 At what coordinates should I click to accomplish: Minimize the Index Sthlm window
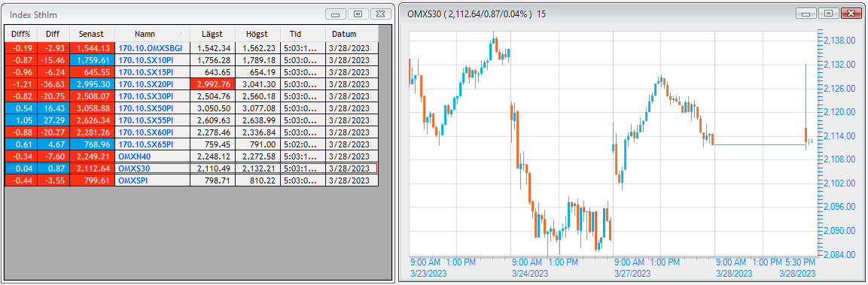click(337, 14)
